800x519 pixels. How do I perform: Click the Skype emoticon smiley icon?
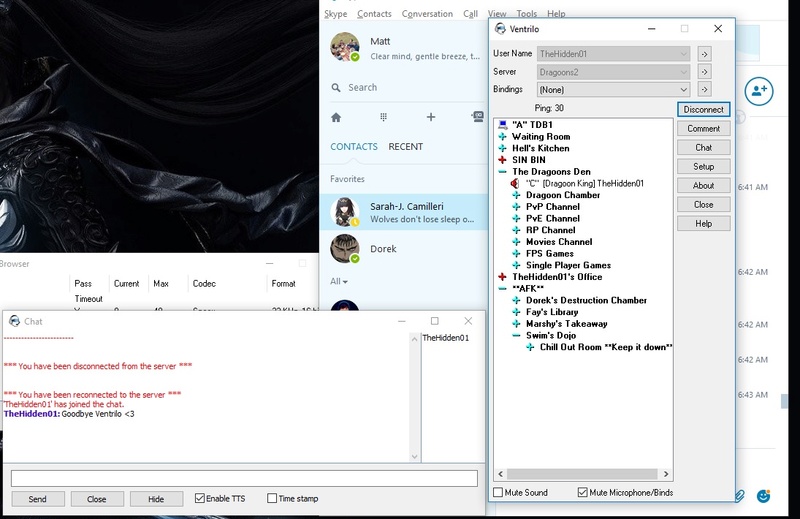tap(763, 496)
